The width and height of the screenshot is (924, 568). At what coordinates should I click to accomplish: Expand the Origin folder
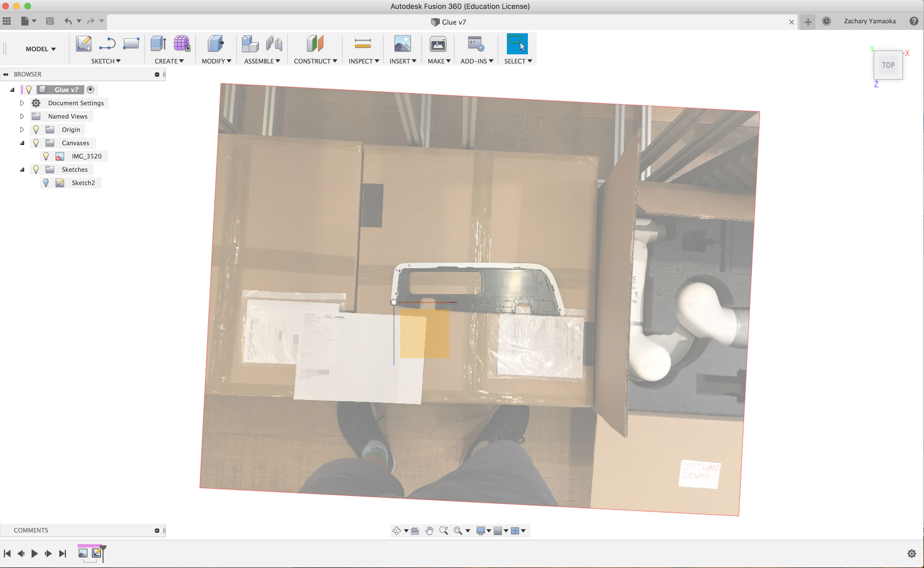click(22, 130)
